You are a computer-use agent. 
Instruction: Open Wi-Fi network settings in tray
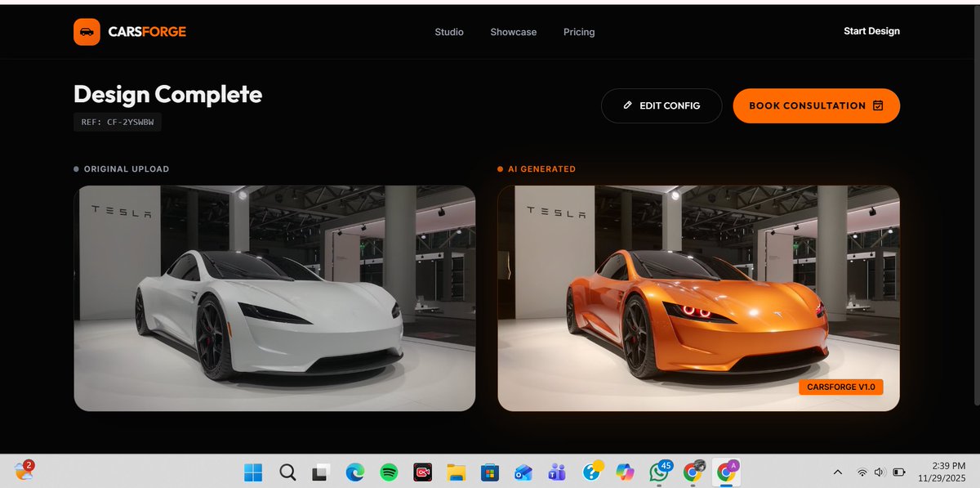pyautogui.click(x=862, y=472)
